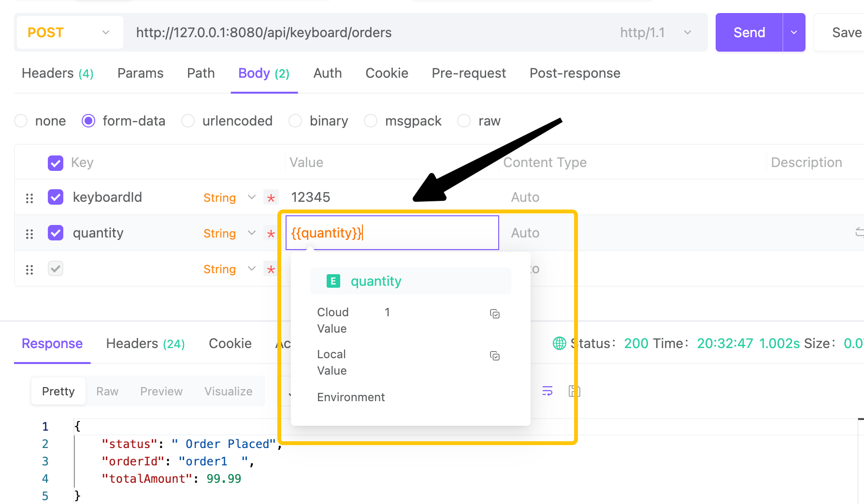Select the Raw response view
The width and height of the screenshot is (864, 504).
click(x=107, y=391)
